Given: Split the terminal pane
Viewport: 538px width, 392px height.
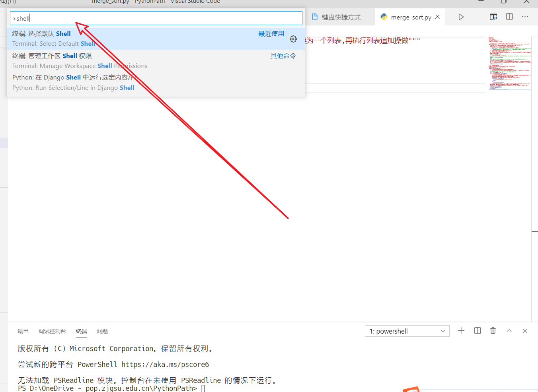Looking at the screenshot, I should (x=478, y=331).
